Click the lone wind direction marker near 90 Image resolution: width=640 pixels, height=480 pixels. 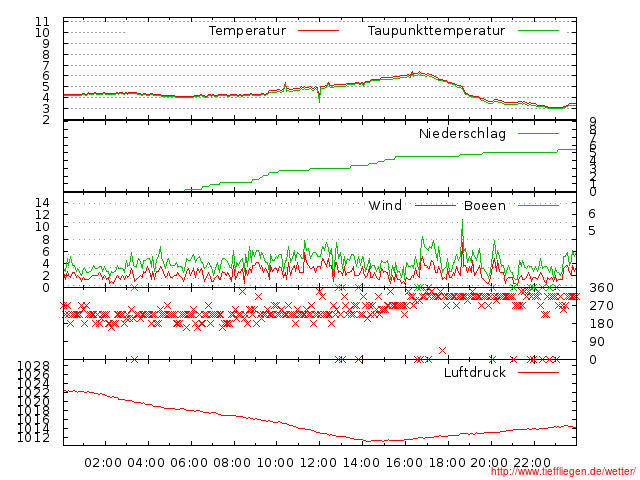442,350
